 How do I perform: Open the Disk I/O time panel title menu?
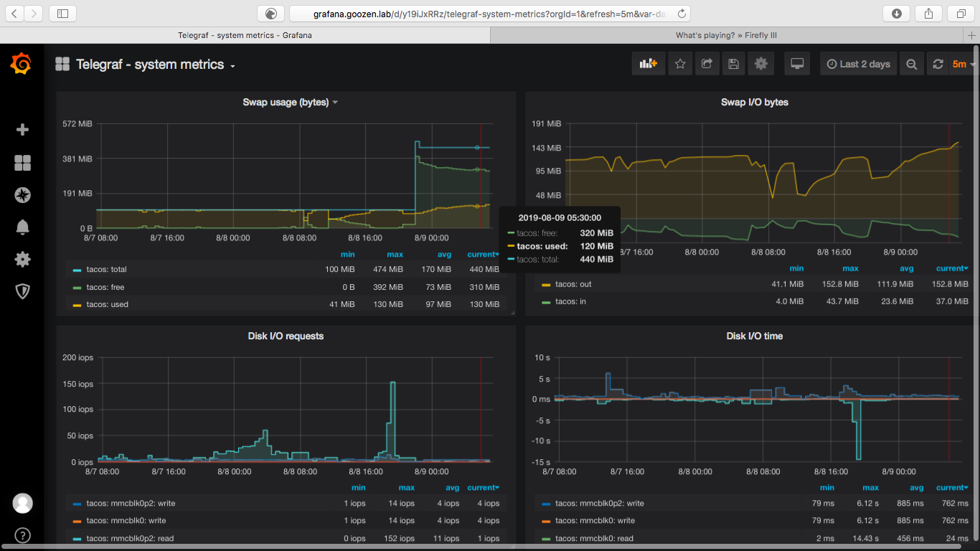[754, 336]
